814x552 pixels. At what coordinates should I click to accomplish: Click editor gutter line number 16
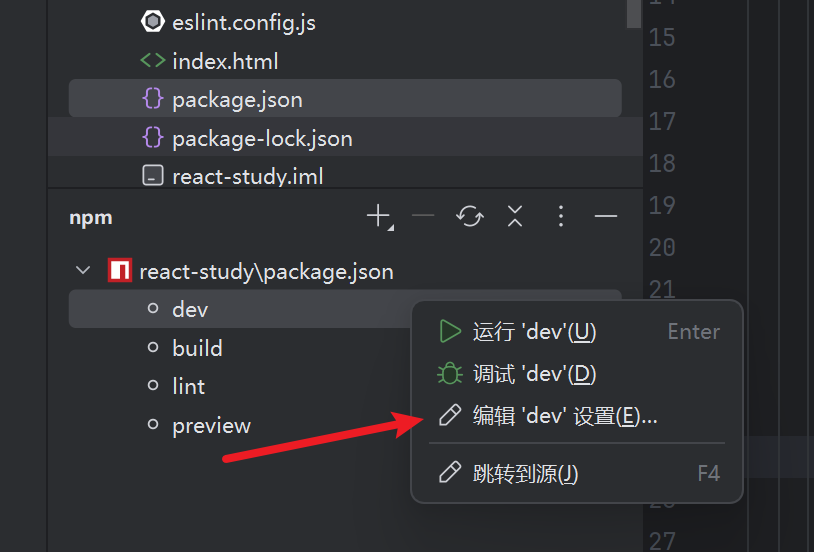pyautogui.click(x=662, y=79)
